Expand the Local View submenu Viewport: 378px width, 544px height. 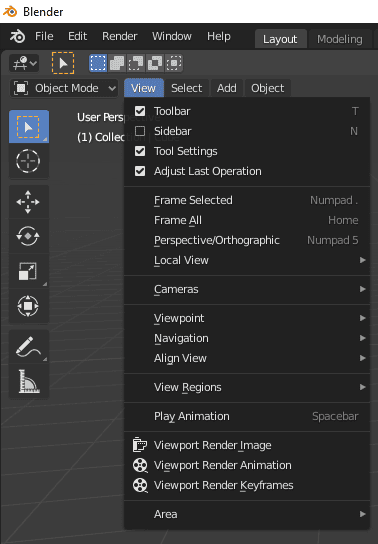(247, 260)
